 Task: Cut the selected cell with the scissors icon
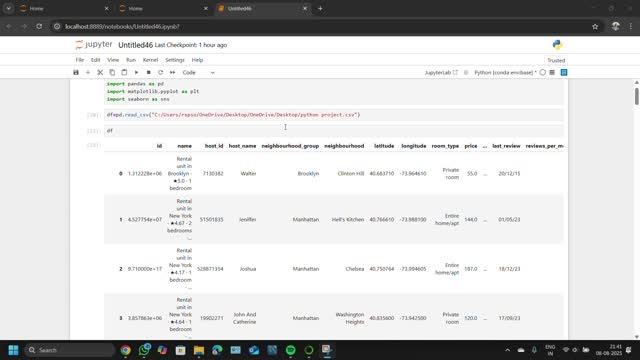click(x=100, y=72)
